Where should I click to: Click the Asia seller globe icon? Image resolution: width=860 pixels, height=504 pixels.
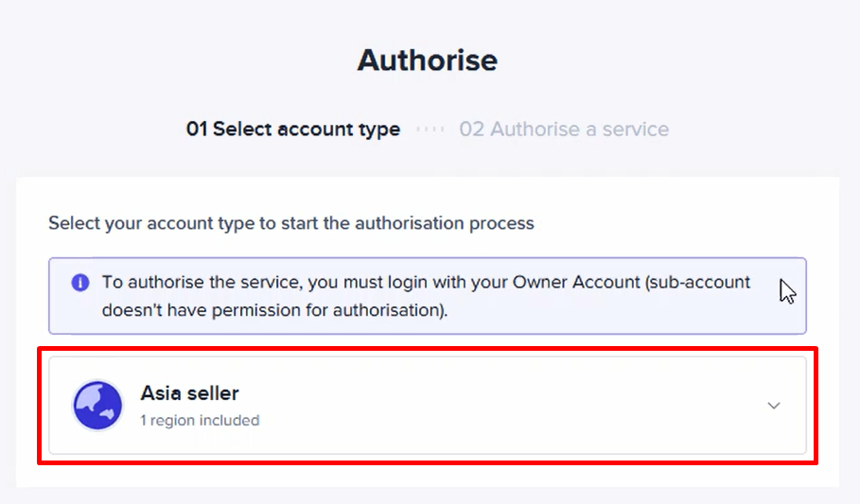click(x=97, y=406)
